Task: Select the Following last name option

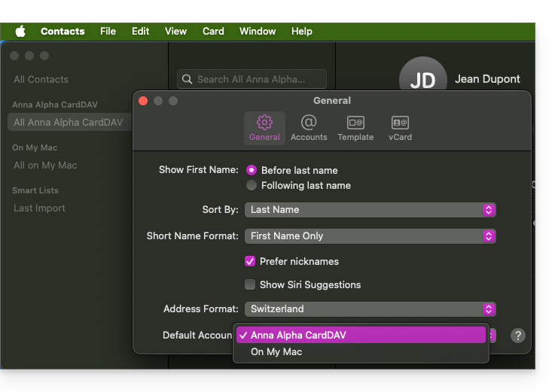Action: click(252, 185)
